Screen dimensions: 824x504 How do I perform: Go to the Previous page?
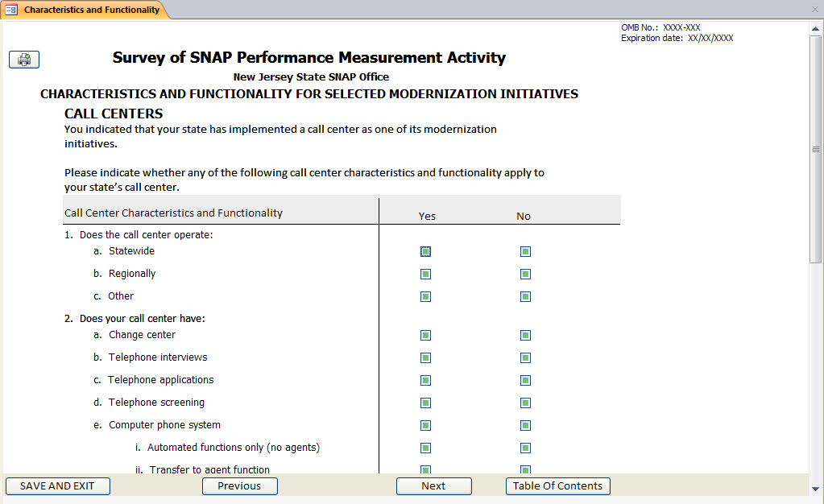point(239,485)
